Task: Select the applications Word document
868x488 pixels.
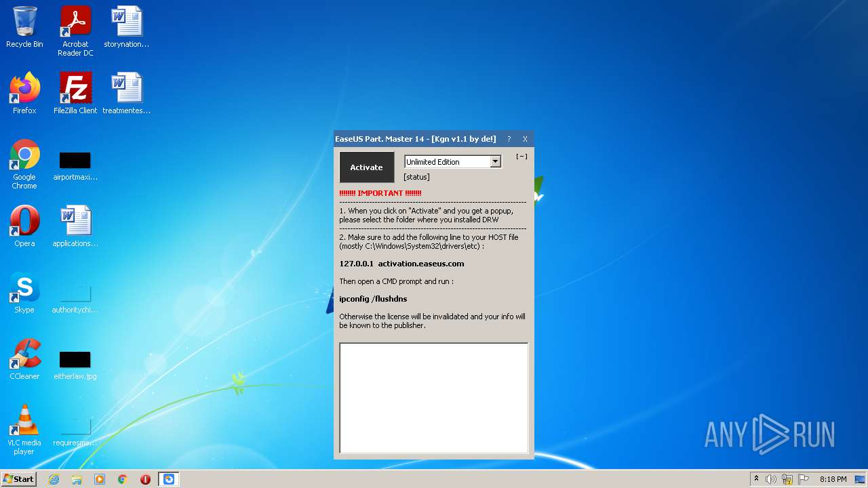Action: click(75, 226)
